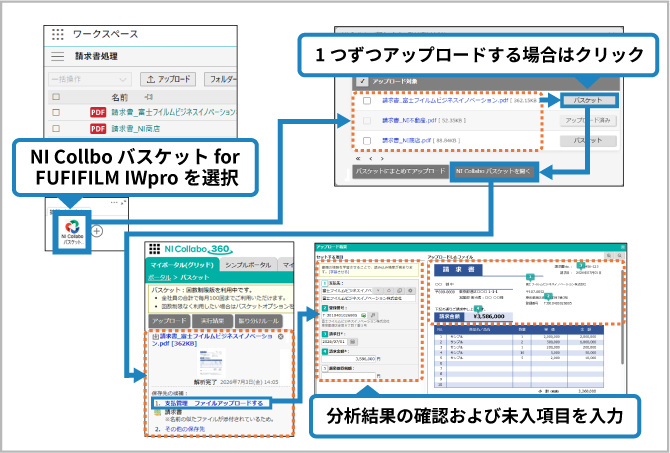The image size is (670, 453).
Task: Open hamburger menu beside 請求書処理
Action: (x=58, y=56)
